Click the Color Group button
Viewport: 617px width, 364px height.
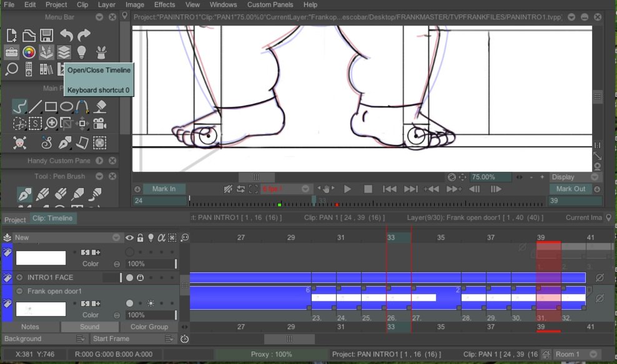pos(149,327)
